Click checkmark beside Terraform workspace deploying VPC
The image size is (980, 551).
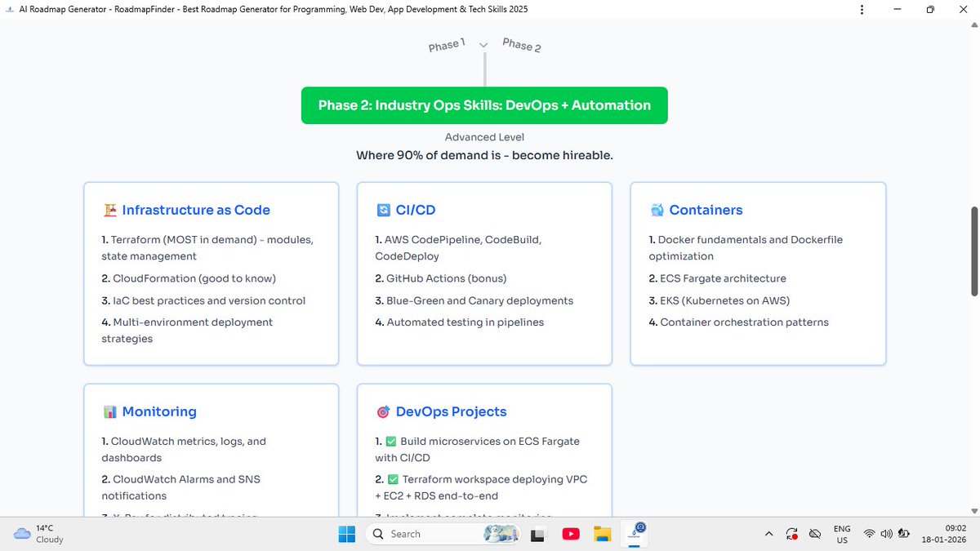pos(392,479)
